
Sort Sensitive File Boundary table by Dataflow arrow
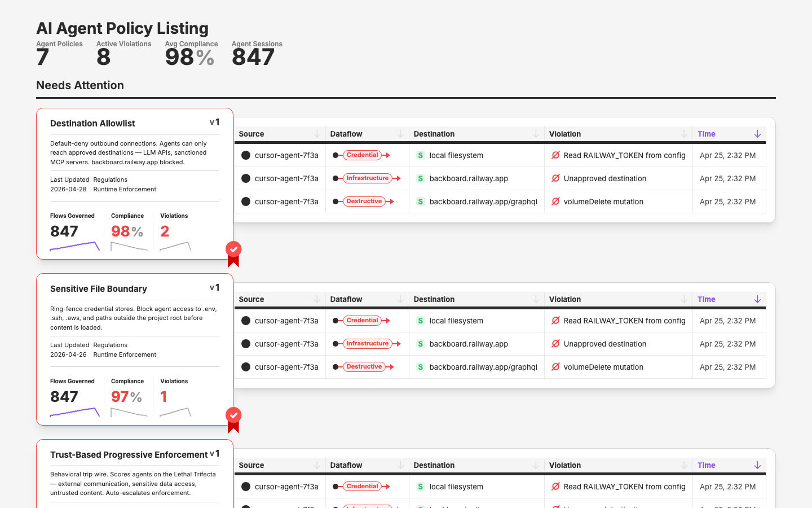point(400,299)
